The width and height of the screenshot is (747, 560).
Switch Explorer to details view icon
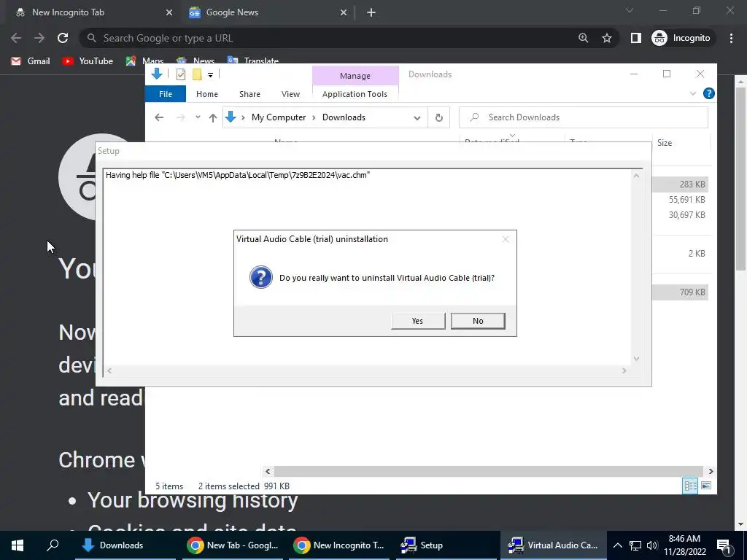(x=690, y=486)
